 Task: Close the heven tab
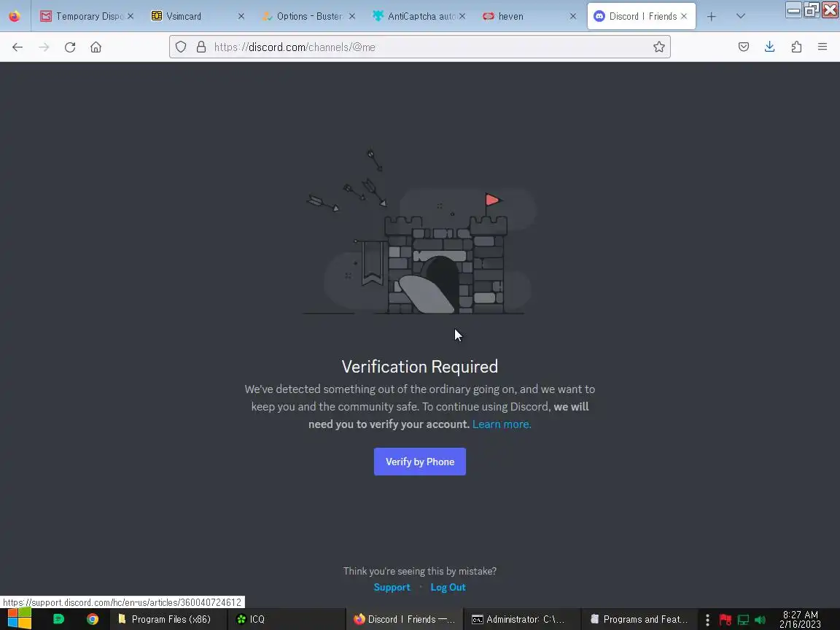(x=573, y=17)
